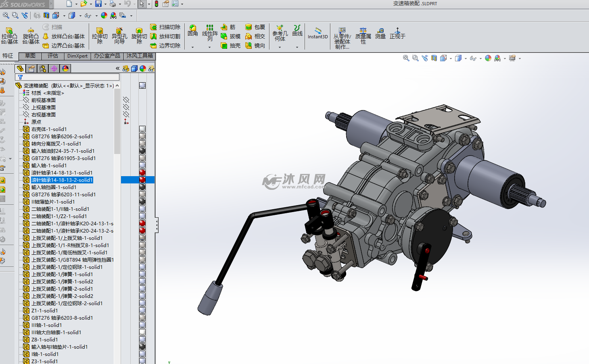Collapse the display pane with « arrow
The width and height of the screenshot is (589, 364).
117,69
